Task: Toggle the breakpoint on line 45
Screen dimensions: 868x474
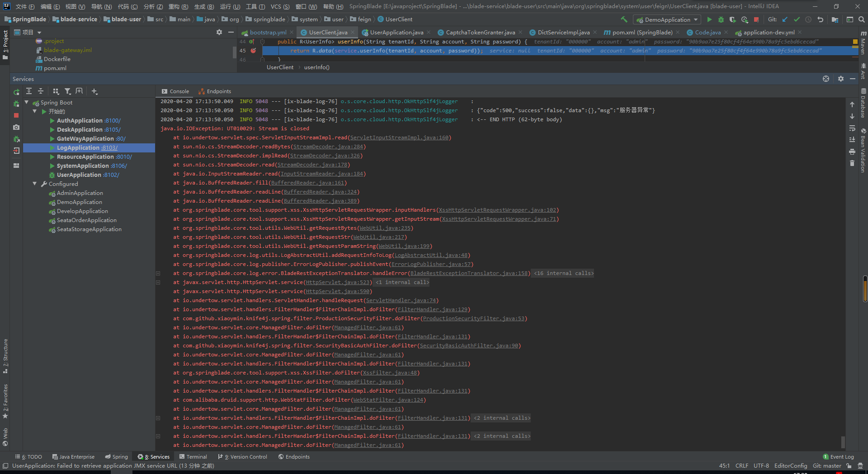Action: point(254,51)
